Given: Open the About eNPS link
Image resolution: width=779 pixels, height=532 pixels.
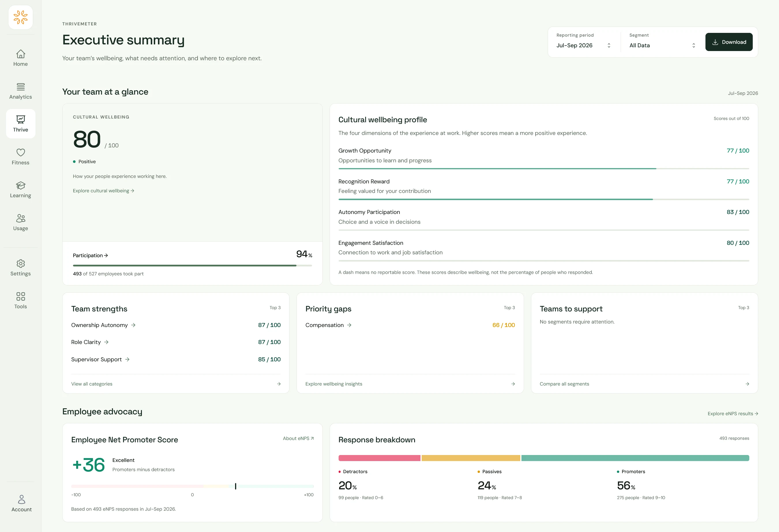Looking at the screenshot, I should point(298,439).
